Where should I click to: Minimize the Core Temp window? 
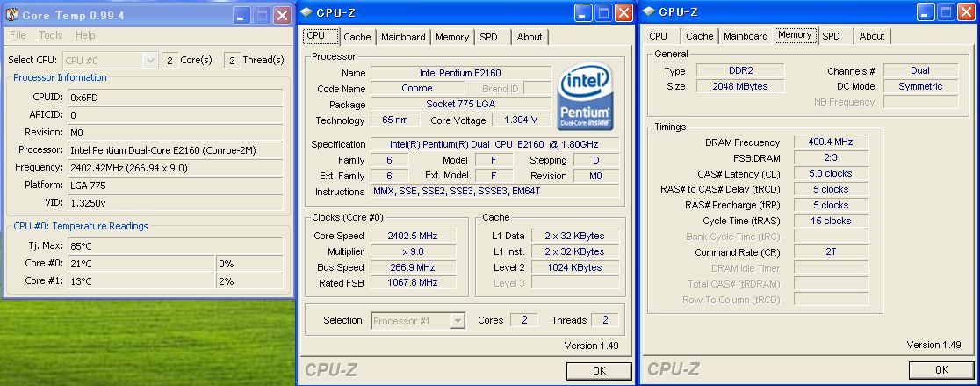(242, 15)
